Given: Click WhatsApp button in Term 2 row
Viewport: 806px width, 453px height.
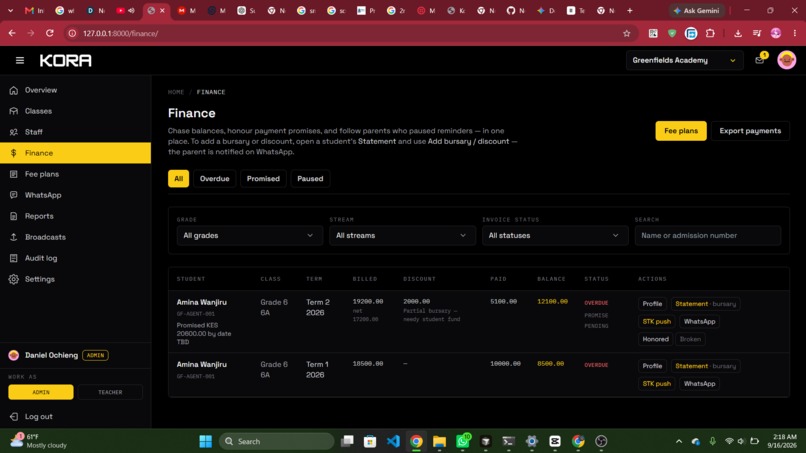Looking at the screenshot, I should pyautogui.click(x=699, y=321).
